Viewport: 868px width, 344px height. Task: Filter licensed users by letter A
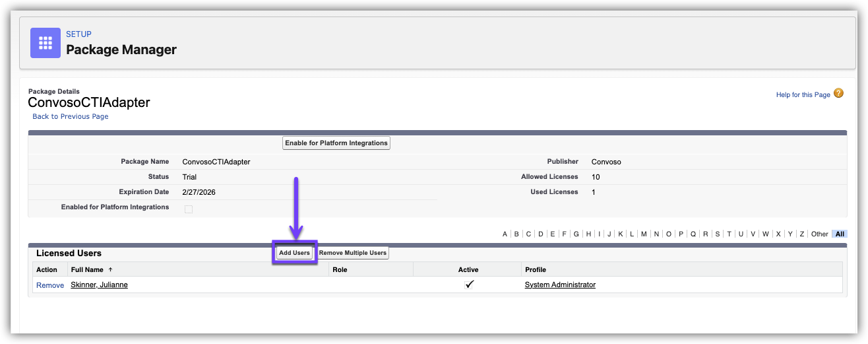[505, 234]
